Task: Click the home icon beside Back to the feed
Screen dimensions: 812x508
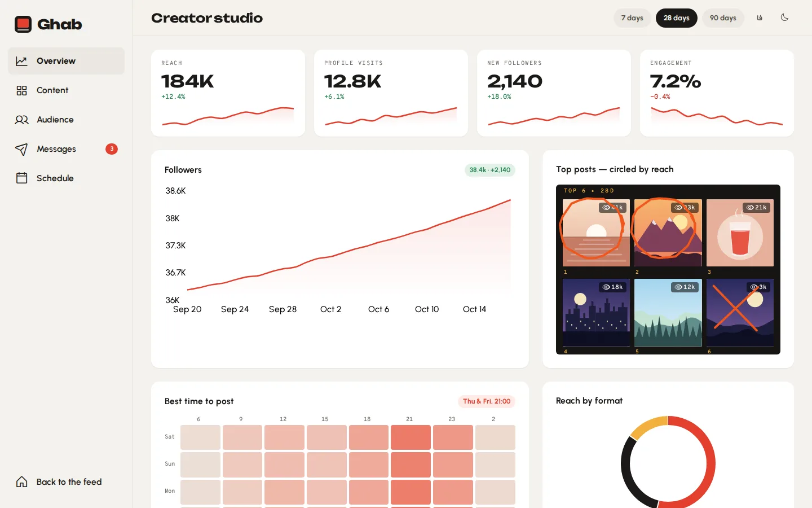Action: (21, 482)
